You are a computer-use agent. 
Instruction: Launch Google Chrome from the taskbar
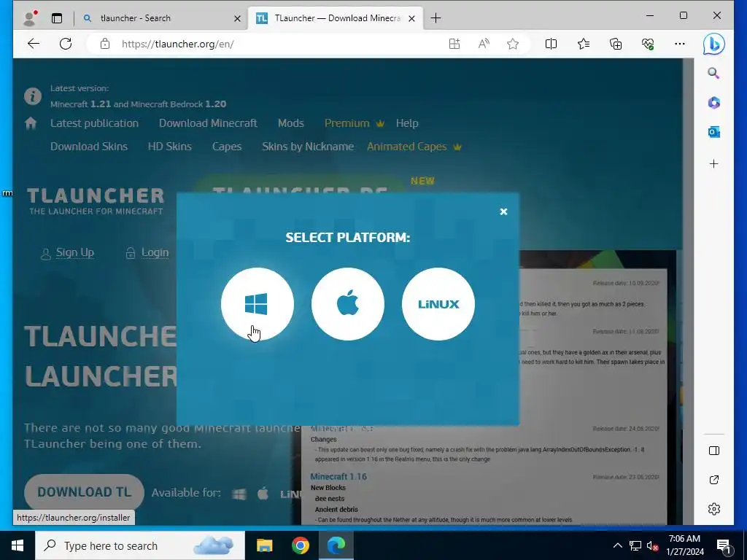pyautogui.click(x=300, y=545)
